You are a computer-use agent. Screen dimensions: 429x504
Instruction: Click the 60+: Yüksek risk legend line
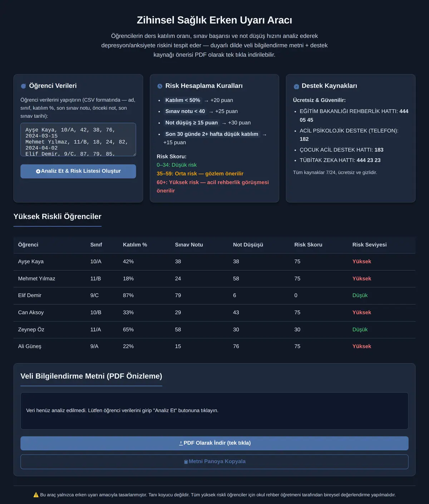tap(213, 186)
